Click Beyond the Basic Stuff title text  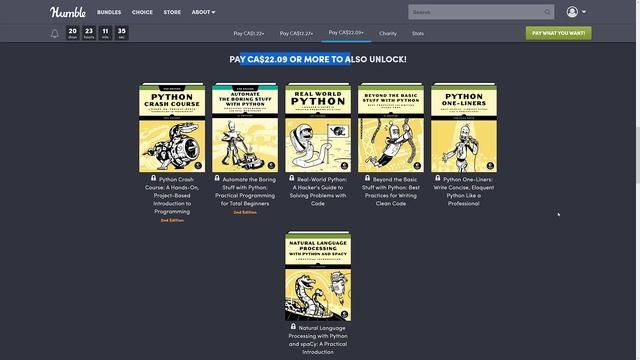[391, 191]
